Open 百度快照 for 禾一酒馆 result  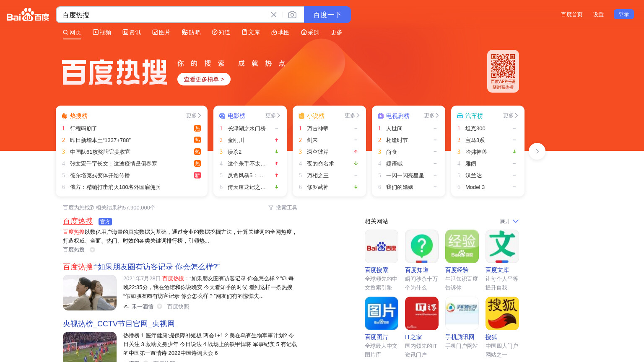178,307
